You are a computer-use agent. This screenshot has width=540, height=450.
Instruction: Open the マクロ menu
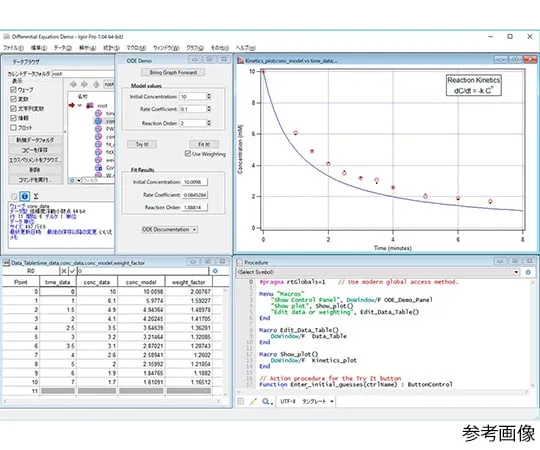[136, 48]
